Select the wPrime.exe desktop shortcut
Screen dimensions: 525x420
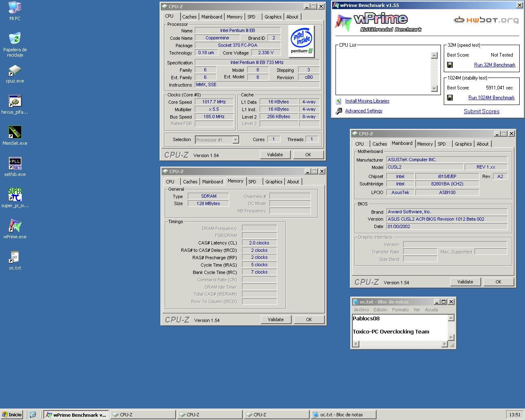coord(15,226)
